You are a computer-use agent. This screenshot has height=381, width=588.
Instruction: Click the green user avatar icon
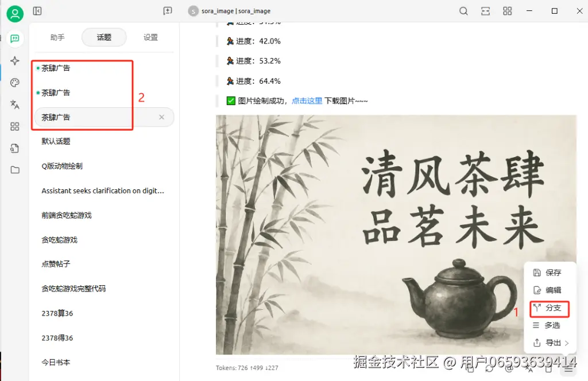pyautogui.click(x=15, y=14)
